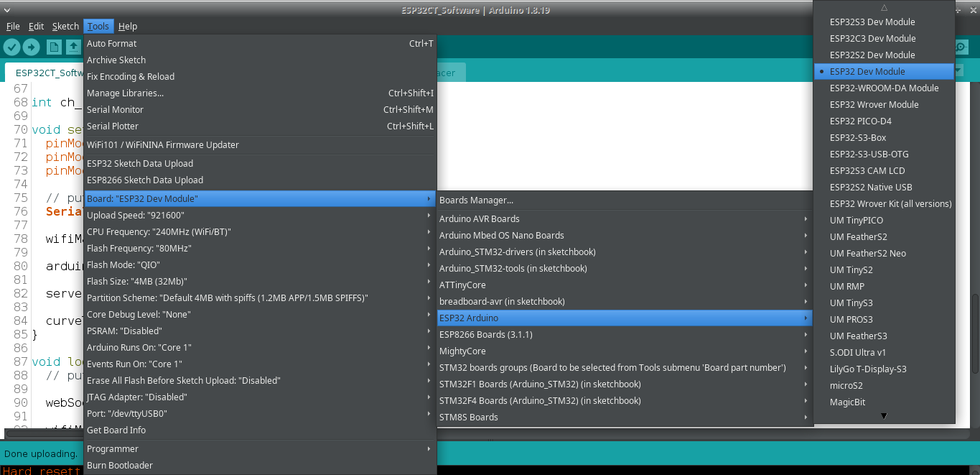This screenshot has height=475, width=980.
Task: Expand ESP8266 Boards (3.1.1) submenu
Action: point(624,334)
